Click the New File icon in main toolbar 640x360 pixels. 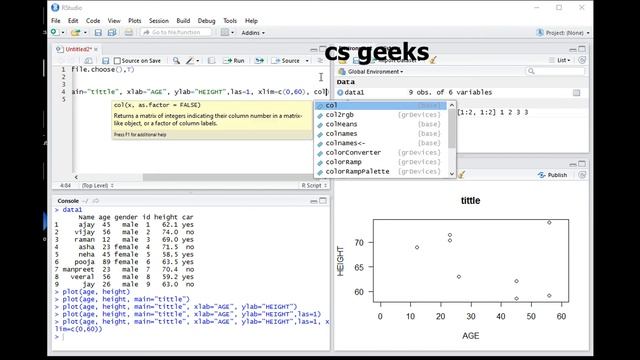pyautogui.click(x=54, y=32)
